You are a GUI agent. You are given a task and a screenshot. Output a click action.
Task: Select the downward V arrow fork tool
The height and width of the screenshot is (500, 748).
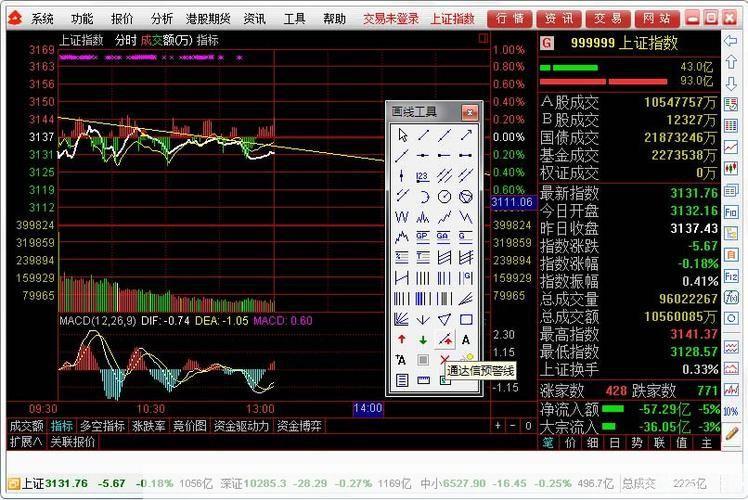pos(423,319)
